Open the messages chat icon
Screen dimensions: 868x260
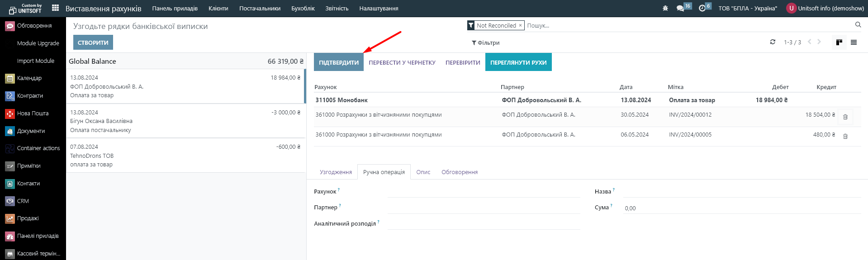pos(680,8)
